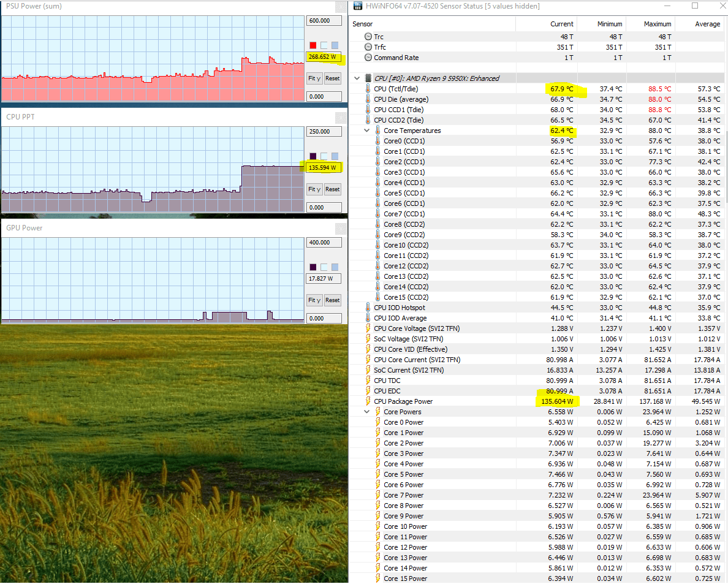Image resolution: width=728 pixels, height=584 pixels.
Task: Click the 400.000 max value field in GPU Power
Action: coord(324,243)
